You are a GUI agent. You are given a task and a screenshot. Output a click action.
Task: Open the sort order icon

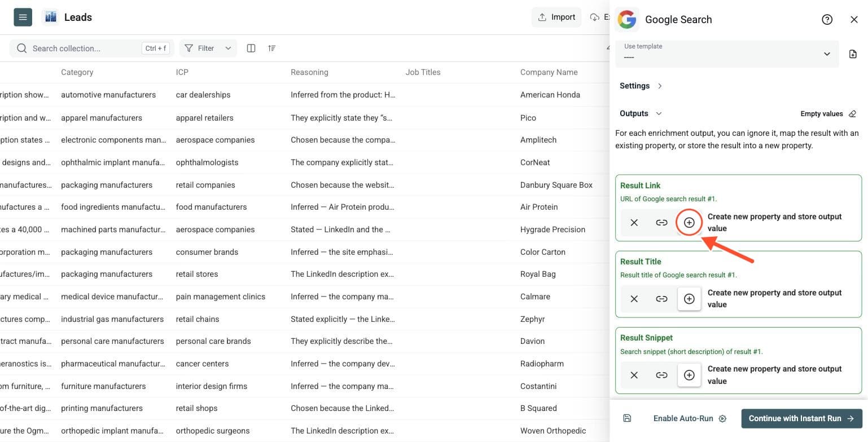tap(272, 48)
